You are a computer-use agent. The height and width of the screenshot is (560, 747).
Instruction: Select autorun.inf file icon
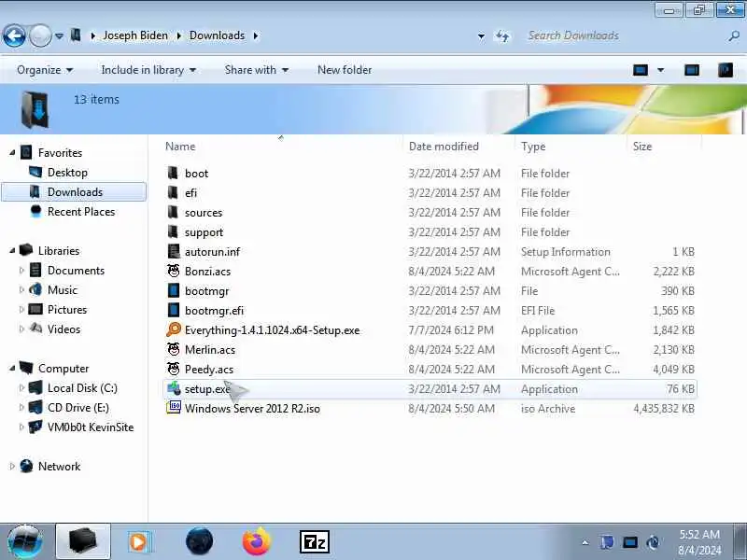point(174,251)
